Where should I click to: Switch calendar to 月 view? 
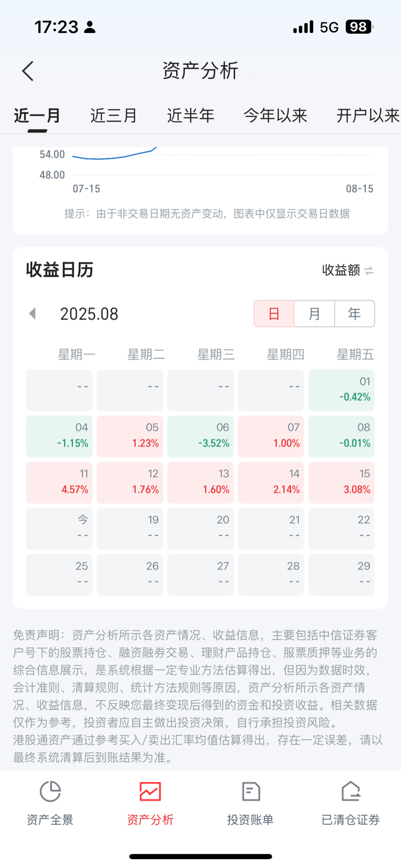pyautogui.click(x=314, y=314)
